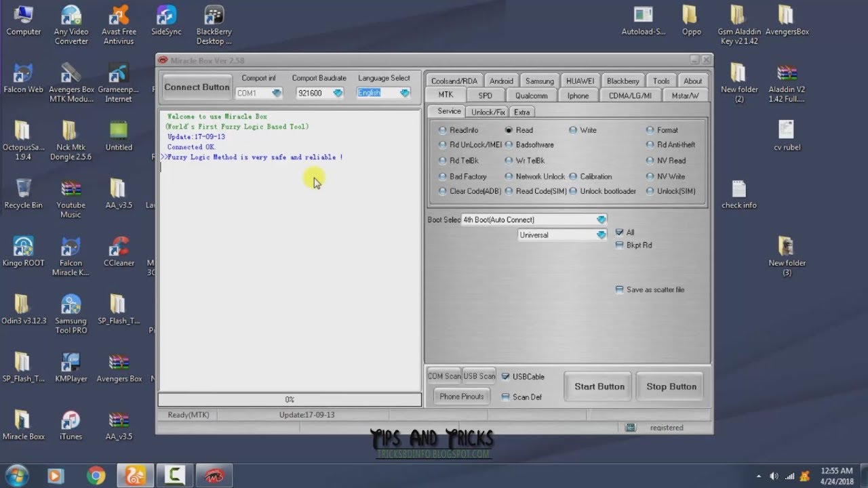Open Miracle Boxx folder icon
Image resolution: width=868 pixels, height=488 pixels.
(23, 425)
